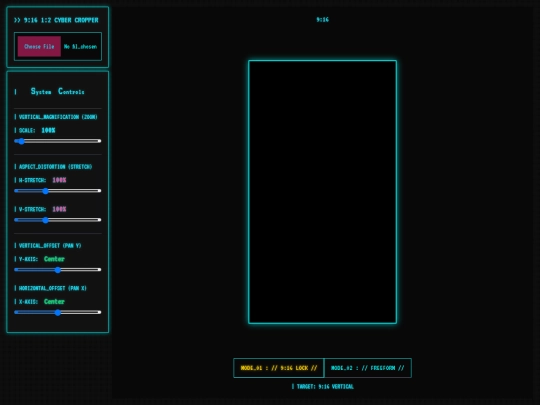
Task: Click the '9:16' label above the preview
Action: click(322, 20)
